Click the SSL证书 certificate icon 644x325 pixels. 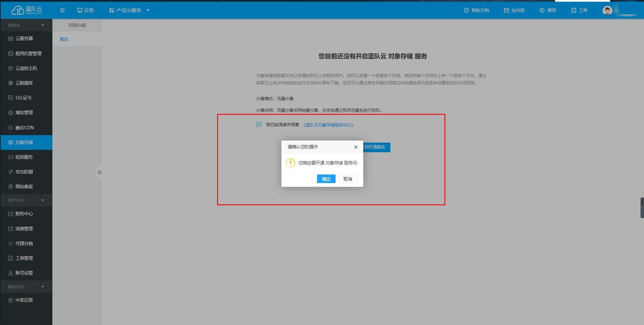[11, 98]
